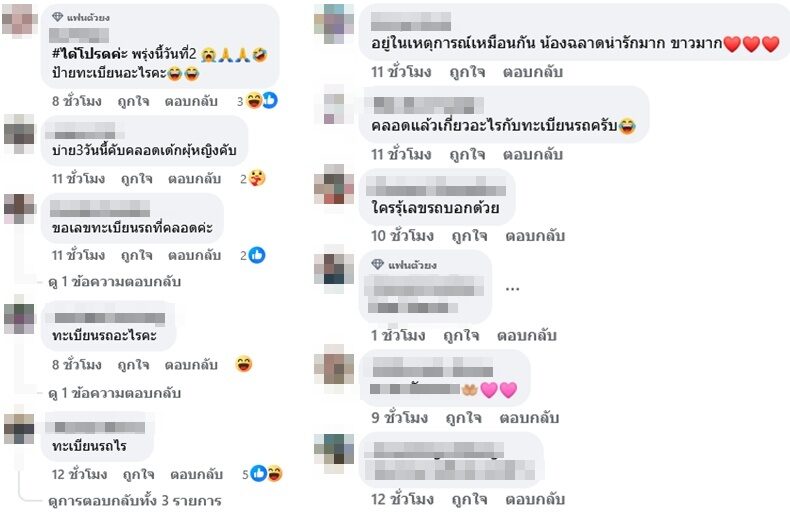Open the top-left commenter's profile picture
790x513 pixels.
pyautogui.click(x=20, y=21)
